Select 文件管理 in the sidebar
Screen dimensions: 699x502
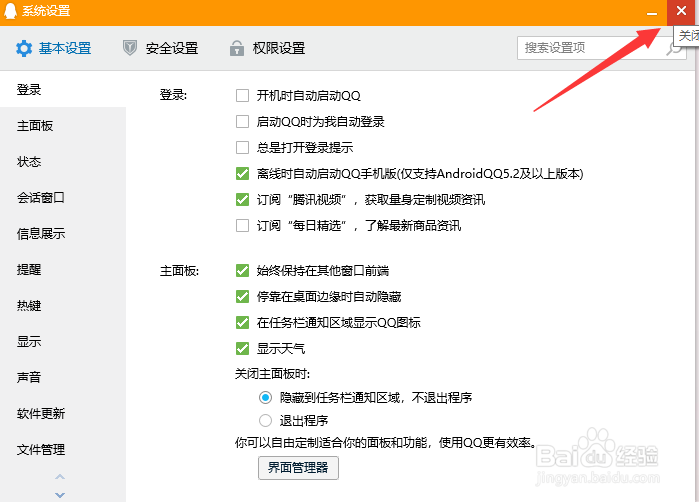pyautogui.click(x=63, y=449)
